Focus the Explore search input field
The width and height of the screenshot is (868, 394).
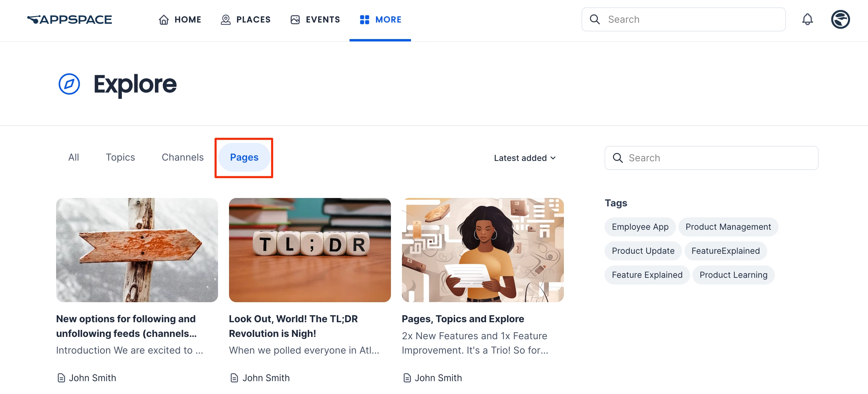click(x=718, y=158)
